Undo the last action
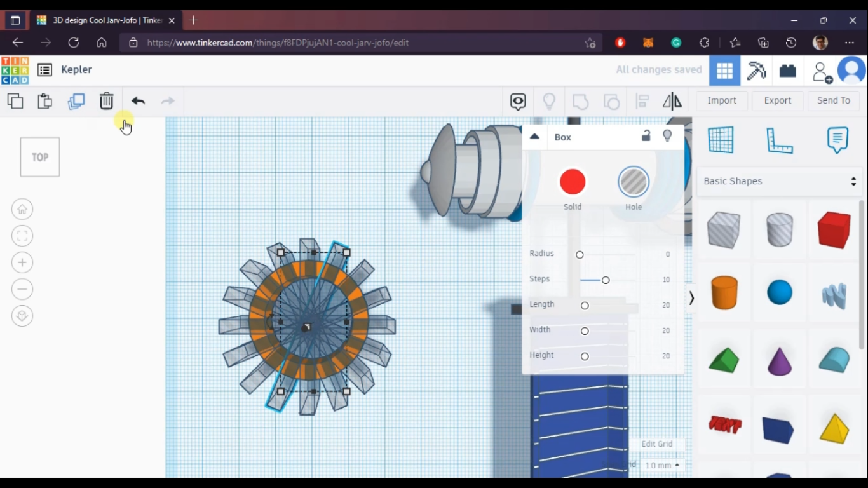The image size is (868, 488). (138, 101)
